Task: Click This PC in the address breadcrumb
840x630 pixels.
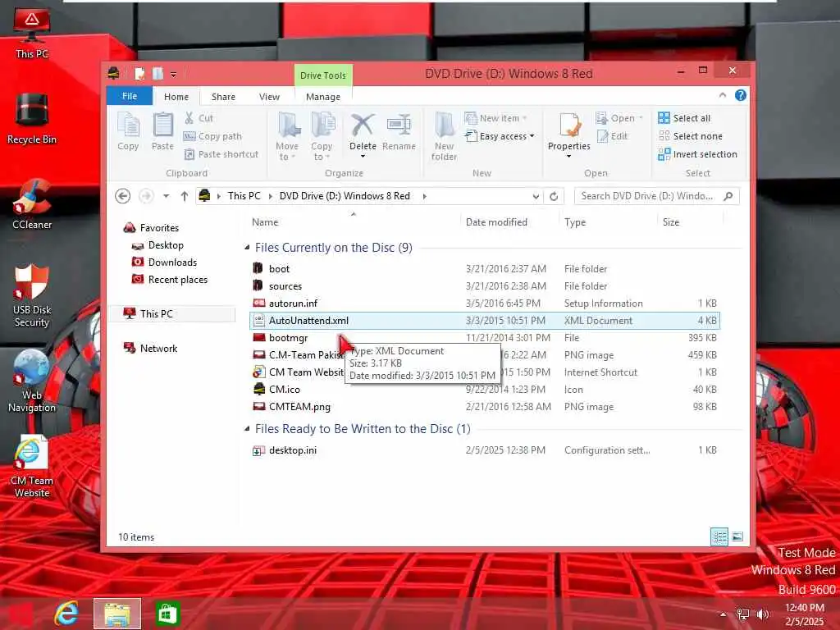Action: pyautogui.click(x=244, y=196)
